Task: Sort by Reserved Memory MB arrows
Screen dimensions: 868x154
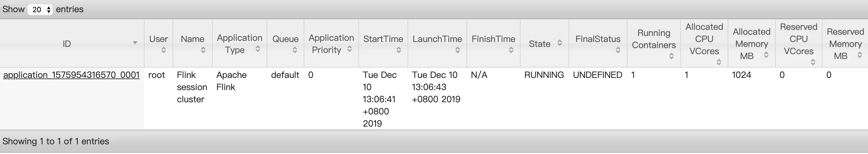Action: coord(859,55)
